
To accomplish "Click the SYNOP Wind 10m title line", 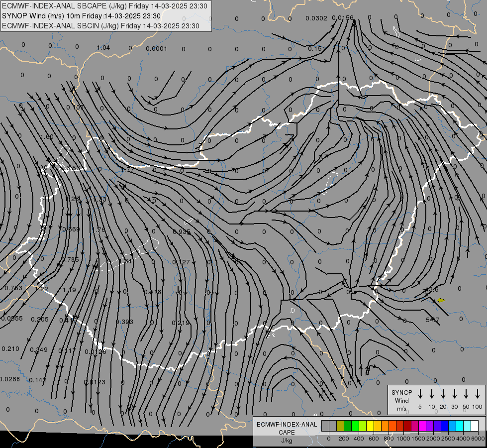I will click(x=82, y=16).
